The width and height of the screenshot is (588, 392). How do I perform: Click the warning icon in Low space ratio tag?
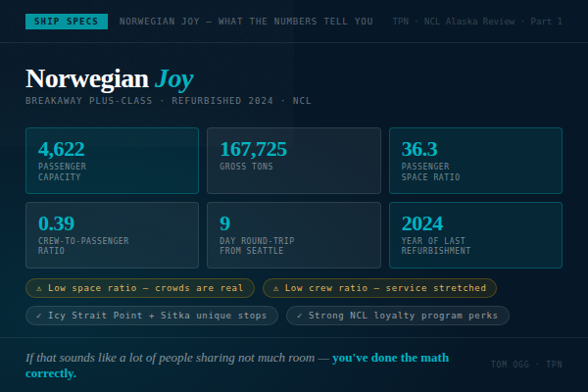(x=38, y=288)
